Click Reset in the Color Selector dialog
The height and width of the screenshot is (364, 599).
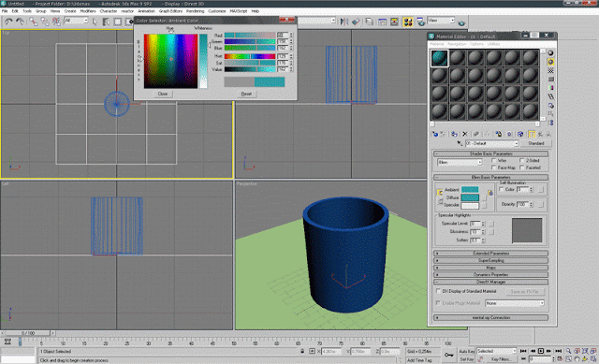point(246,94)
